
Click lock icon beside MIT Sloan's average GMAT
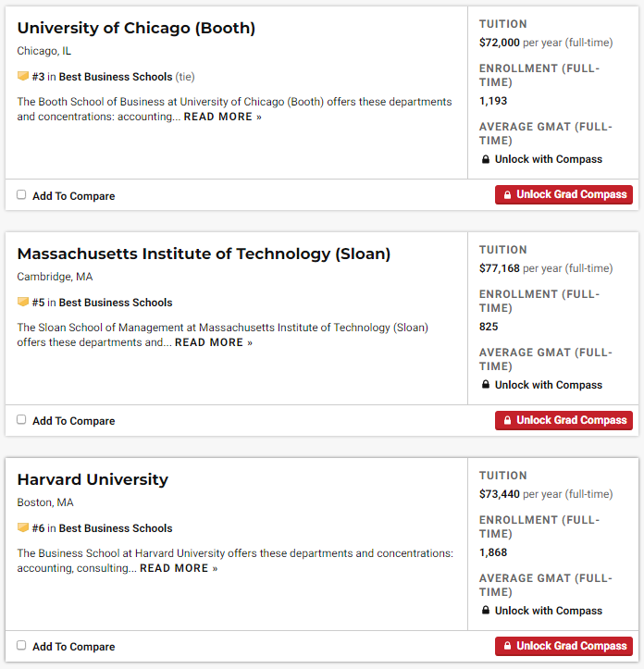click(486, 385)
